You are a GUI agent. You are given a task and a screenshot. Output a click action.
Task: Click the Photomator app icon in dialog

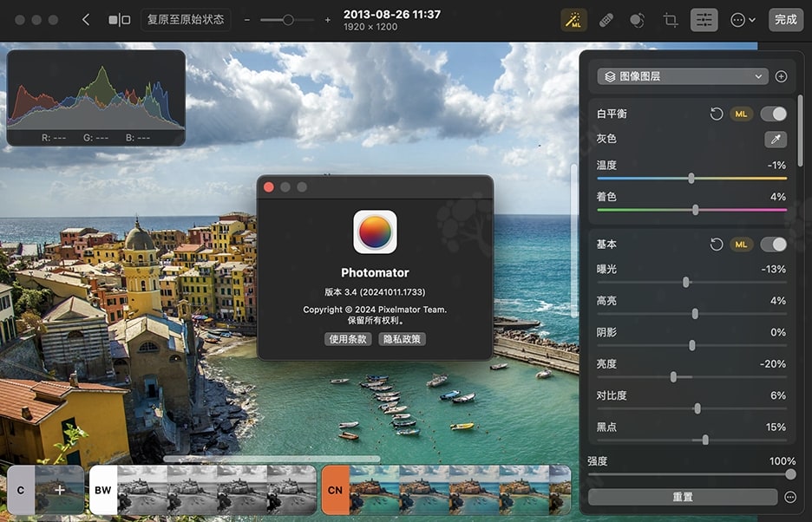point(375,232)
